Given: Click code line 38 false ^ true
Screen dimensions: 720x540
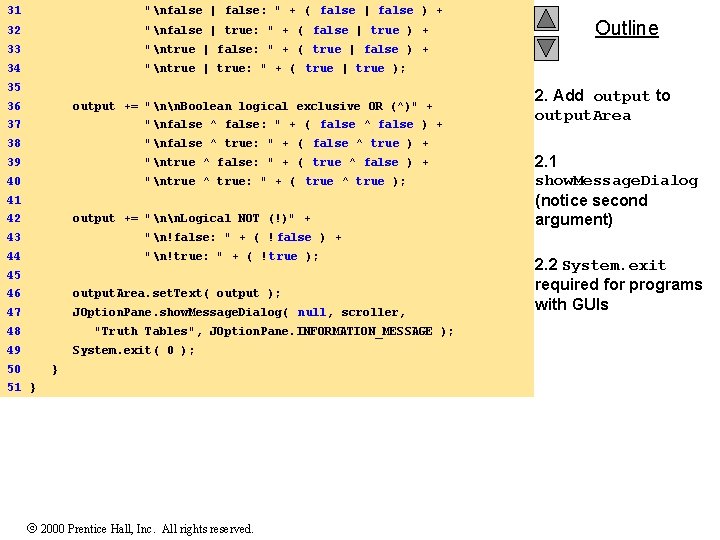Looking at the screenshot, I should point(287,143).
